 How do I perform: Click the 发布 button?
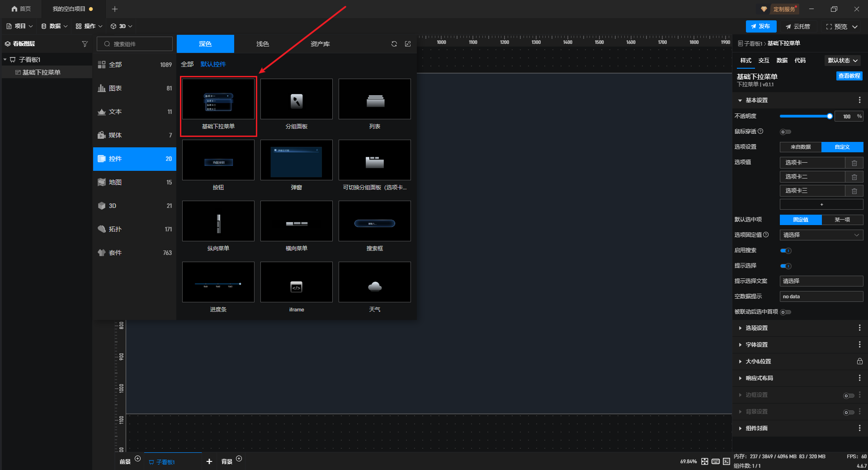click(761, 26)
